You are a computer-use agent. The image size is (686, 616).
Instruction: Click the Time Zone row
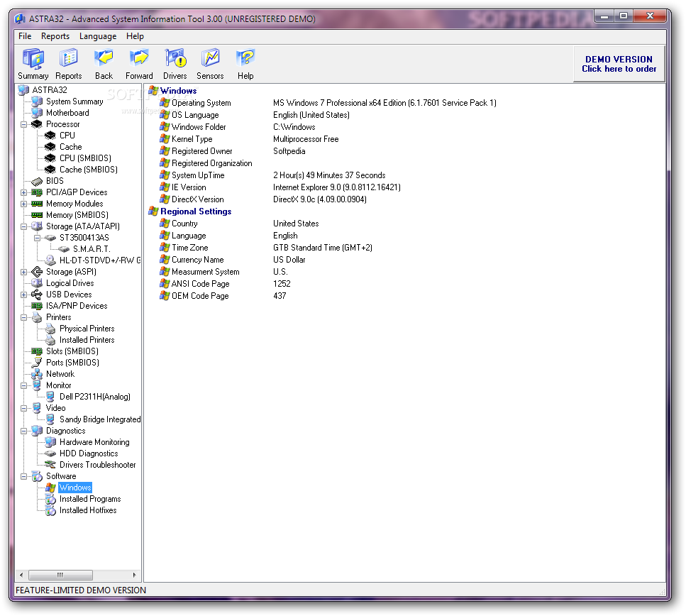[x=266, y=248]
